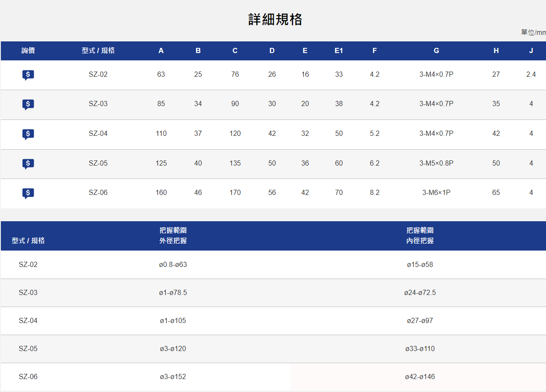Click the column header labeled A

[161, 50]
